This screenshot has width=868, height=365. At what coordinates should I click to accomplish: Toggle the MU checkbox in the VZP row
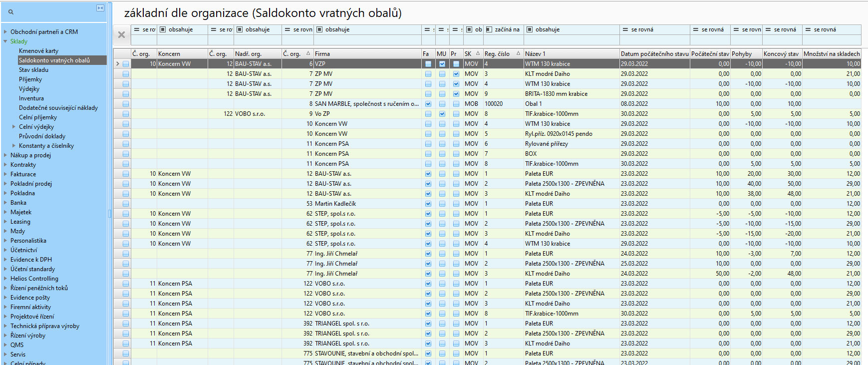pyautogui.click(x=442, y=64)
